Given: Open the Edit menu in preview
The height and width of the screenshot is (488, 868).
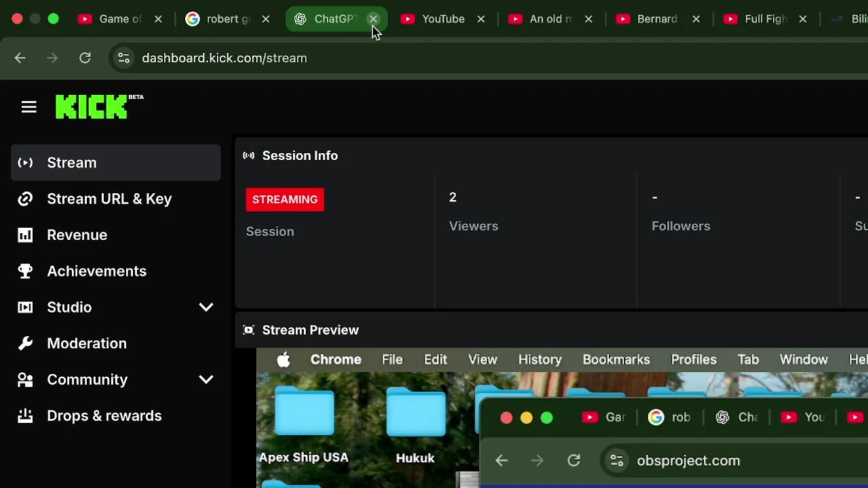Looking at the screenshot, I should [x=435, y=360].
